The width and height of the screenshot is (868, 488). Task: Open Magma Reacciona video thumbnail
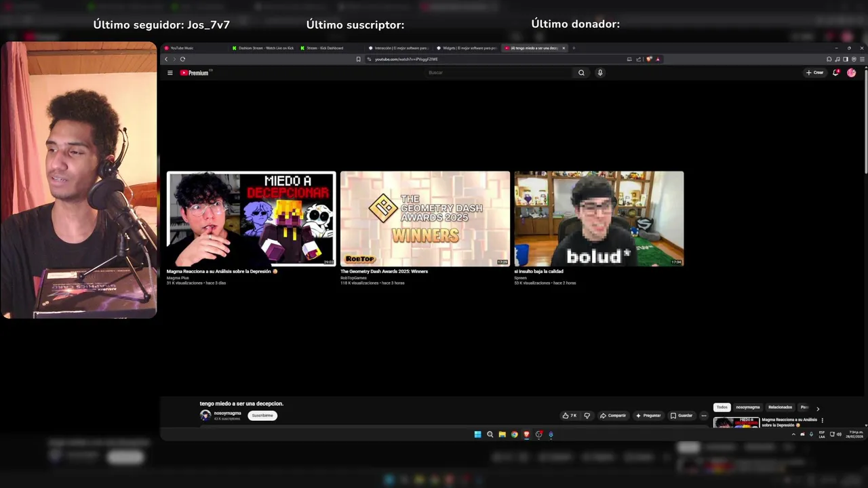251,218
